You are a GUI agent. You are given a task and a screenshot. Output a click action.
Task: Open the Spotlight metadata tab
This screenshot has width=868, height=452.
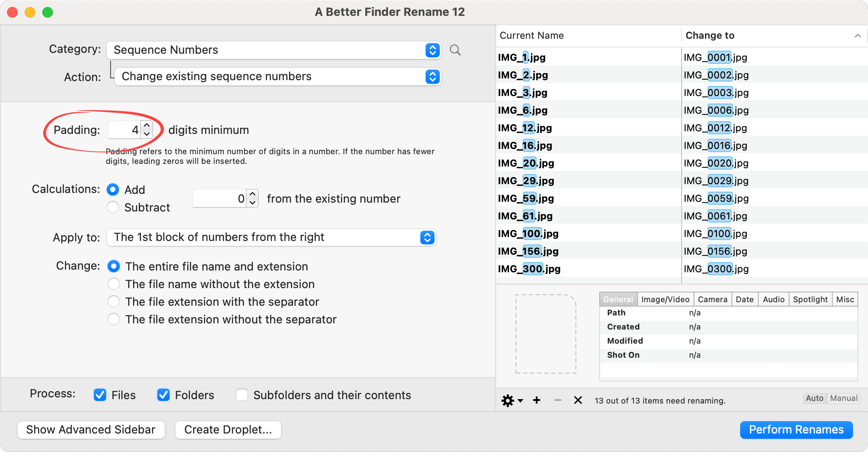click(810, 300)
